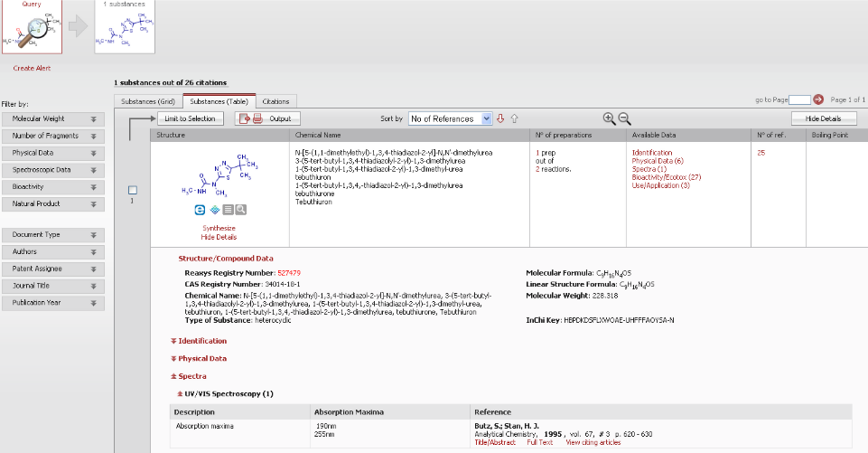Click the Hide Details button in the toolbar
Image resolution: width=868 pixels, height=453 pixels.
click(x=823, y=118)
